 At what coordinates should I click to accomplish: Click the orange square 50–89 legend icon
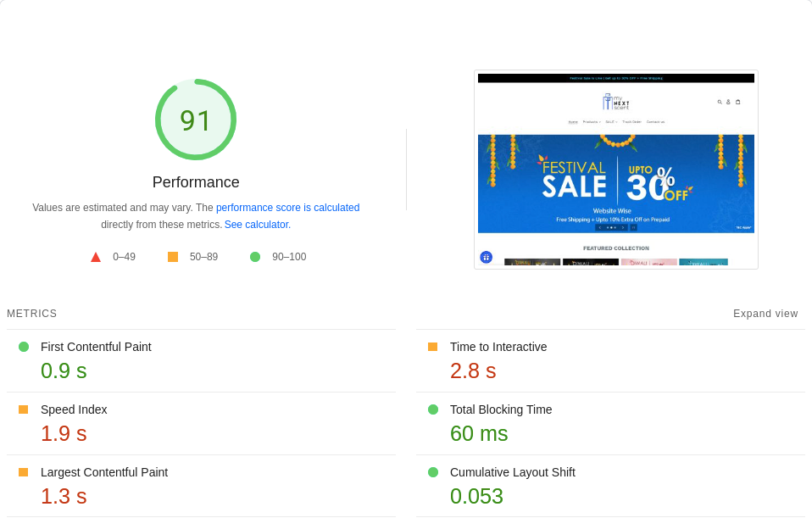click(x=173, y=257)
